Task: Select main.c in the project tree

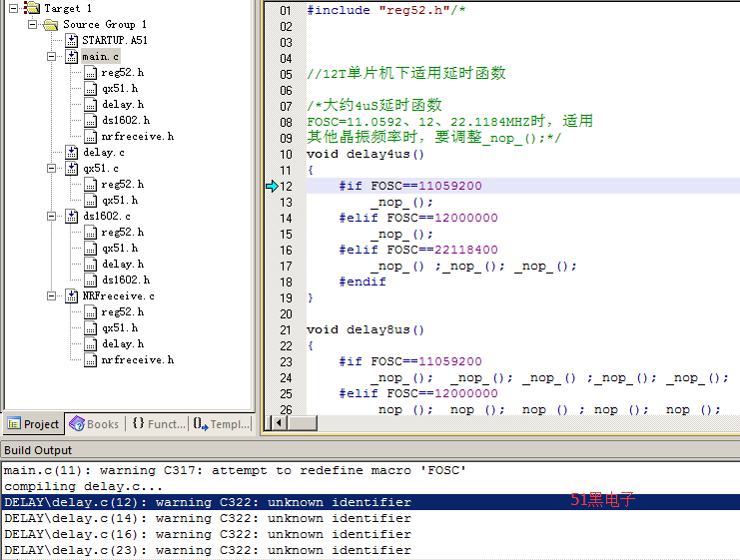Action: (101, 57)
